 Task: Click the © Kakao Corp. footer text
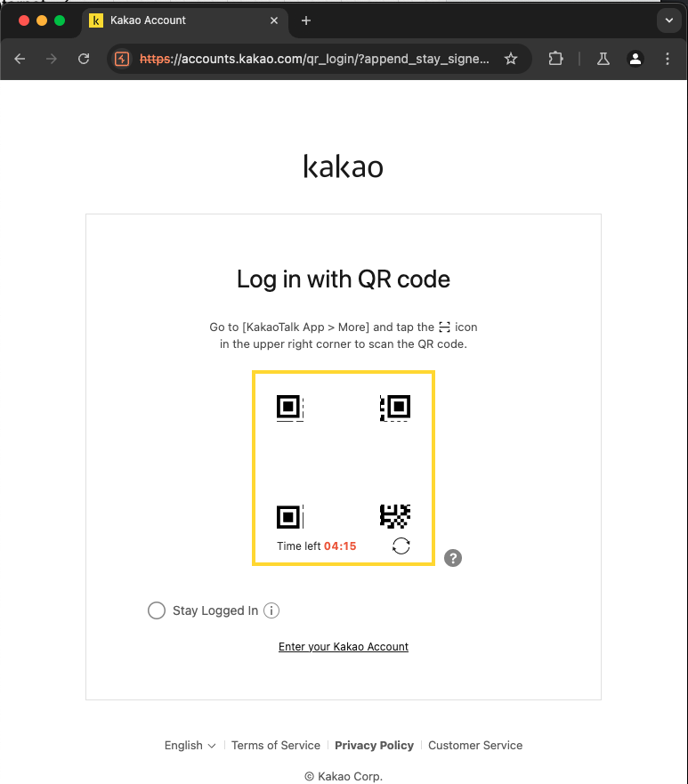pyautogui.click(x=344, y=776)
